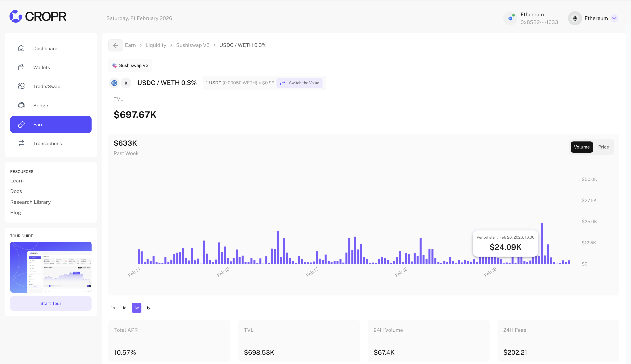Click the Earn breadcrumb link

(130, 45)
